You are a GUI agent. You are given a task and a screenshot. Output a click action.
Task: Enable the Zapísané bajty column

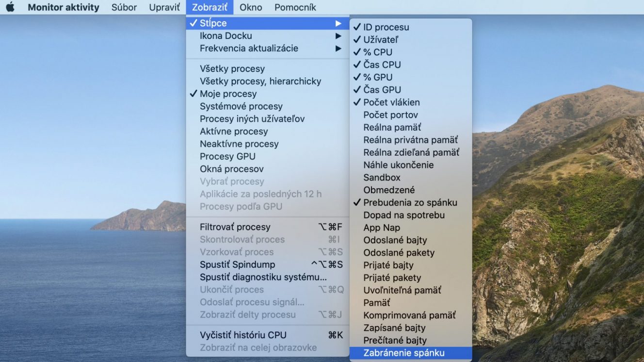coord(411,328)
